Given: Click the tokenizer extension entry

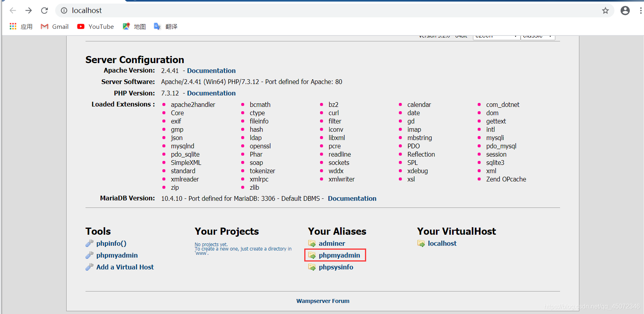Looking at the screenshot, I should coord(262,171).
